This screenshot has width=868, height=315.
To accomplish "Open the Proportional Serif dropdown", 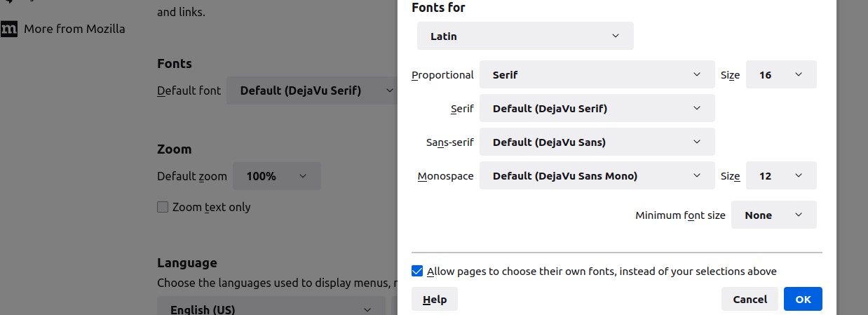I will 597,74.
